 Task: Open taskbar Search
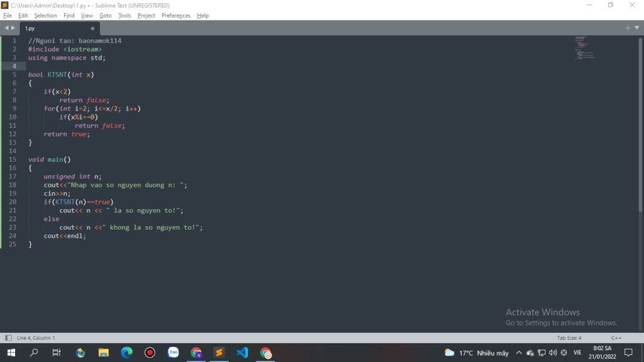point(34,353)
